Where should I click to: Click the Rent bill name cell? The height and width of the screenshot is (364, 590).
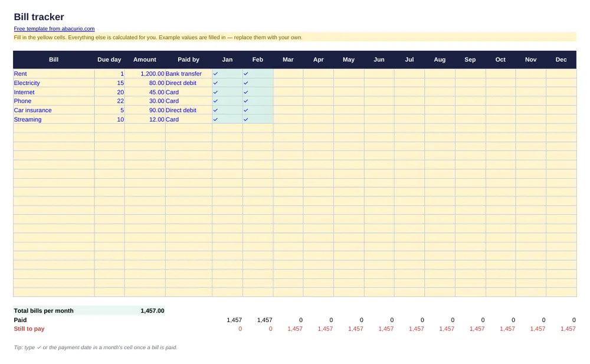(54, 74)
